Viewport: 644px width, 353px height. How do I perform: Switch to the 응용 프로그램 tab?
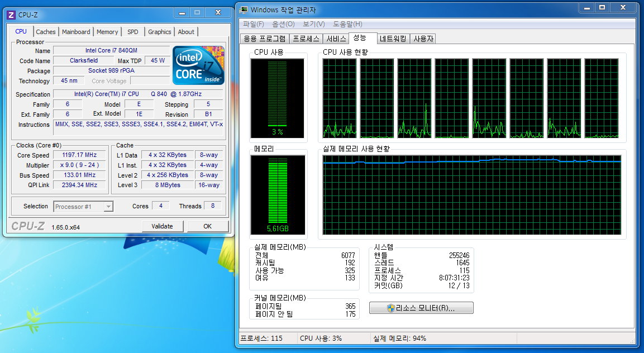pos(265,39)
